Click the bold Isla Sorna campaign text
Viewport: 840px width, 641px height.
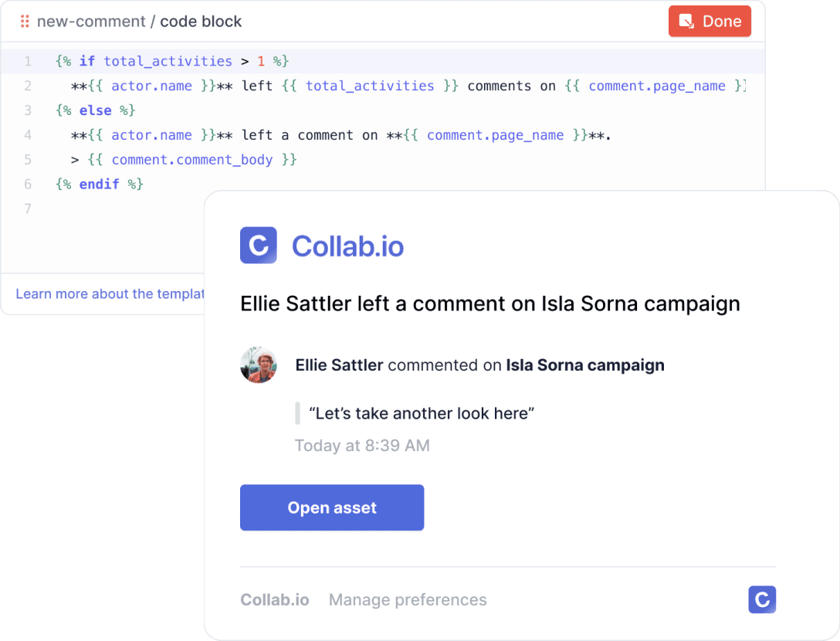pyautogui.click(x=585, y=365)
